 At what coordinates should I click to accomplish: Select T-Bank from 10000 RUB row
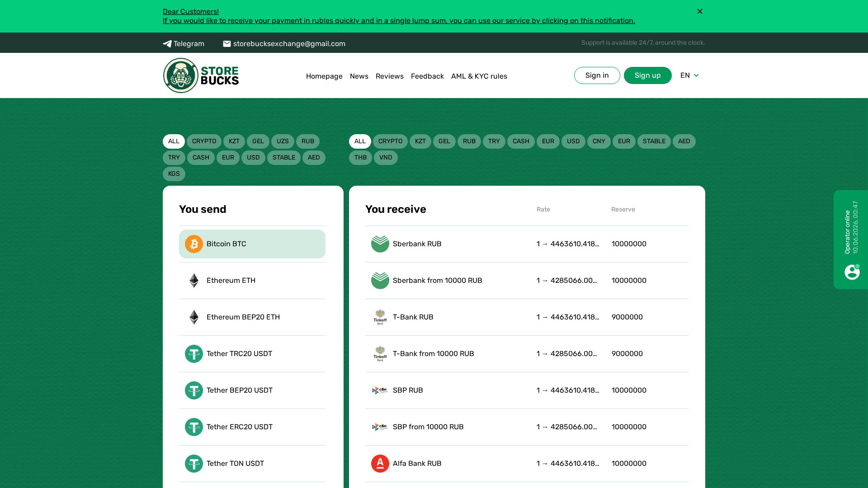click(x=527, y=354)
